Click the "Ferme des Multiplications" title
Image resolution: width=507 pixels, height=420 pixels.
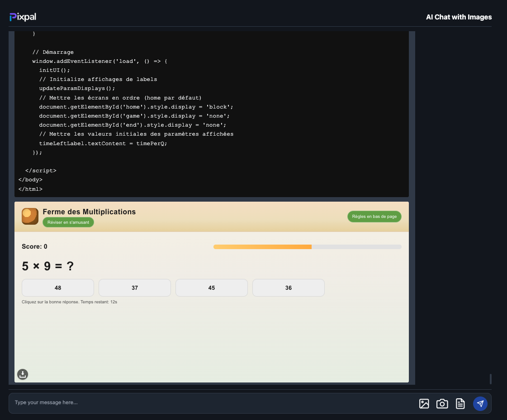click(x=89, y=212)
